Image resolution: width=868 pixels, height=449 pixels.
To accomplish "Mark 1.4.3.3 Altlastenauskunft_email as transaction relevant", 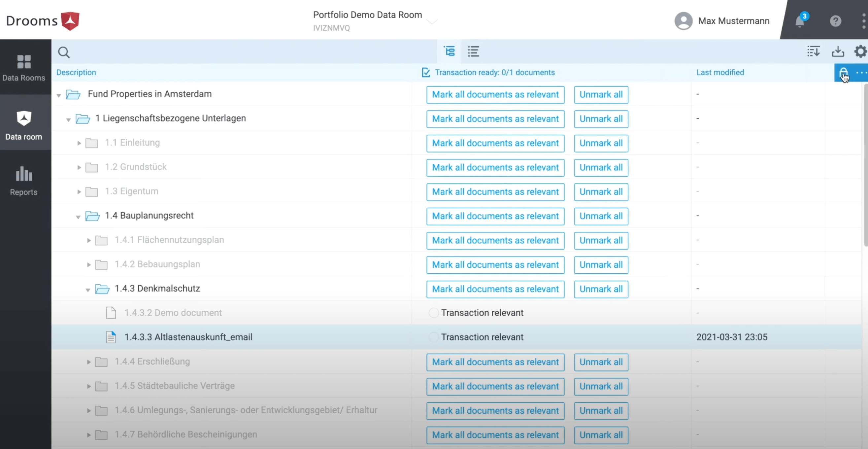I will (x=433, y=337).
